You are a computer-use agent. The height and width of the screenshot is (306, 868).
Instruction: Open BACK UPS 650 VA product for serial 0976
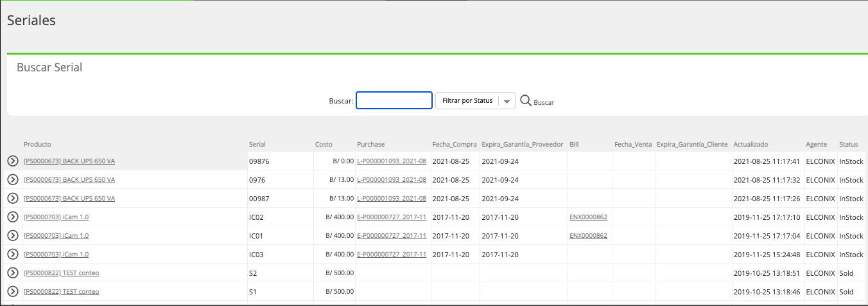[69, 180]
